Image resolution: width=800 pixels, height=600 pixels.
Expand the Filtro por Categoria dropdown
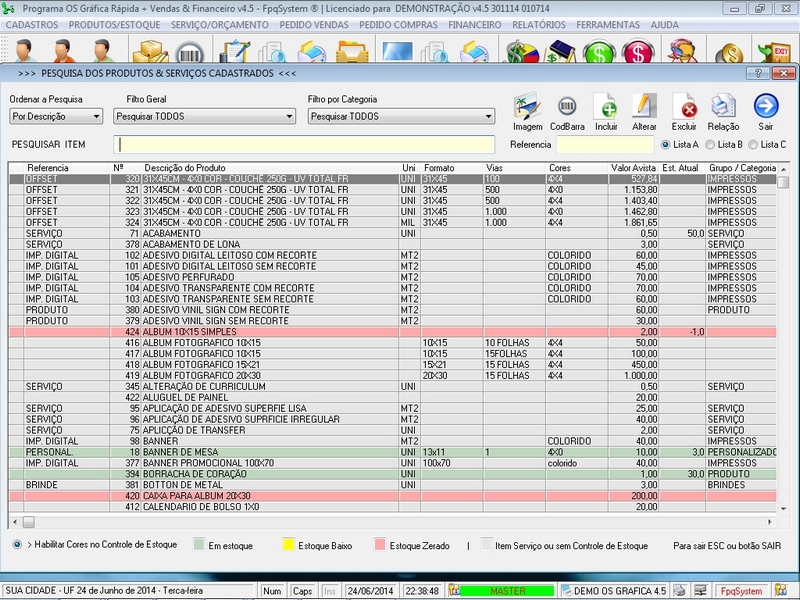487,117
